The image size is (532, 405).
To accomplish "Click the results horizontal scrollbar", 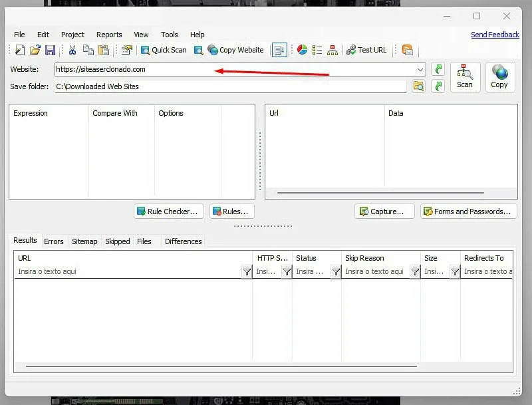I will [221, 366].
